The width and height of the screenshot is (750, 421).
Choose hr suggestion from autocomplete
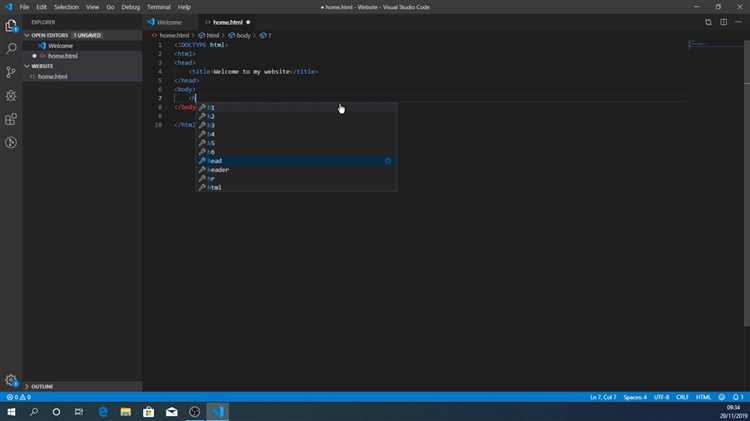click(x=297, y=178)
